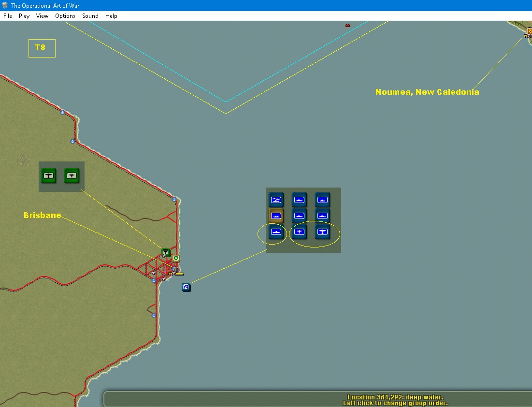Select the tan unit with green X symbol
This screenshot has width=532, height=407.
(176, 258)
